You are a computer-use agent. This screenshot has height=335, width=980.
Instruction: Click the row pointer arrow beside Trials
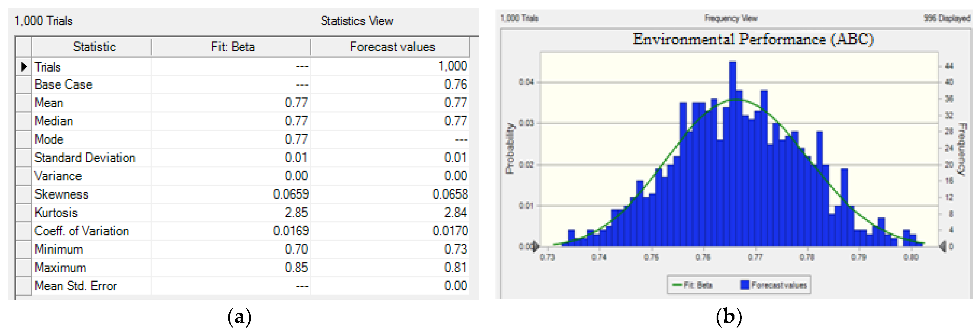click(24, 67)
